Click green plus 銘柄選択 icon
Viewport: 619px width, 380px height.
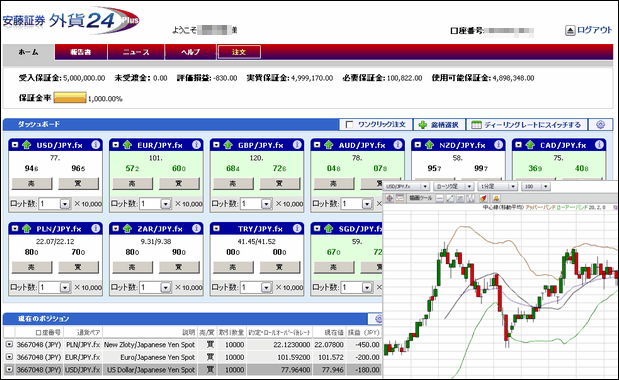[x=423, y=125]
